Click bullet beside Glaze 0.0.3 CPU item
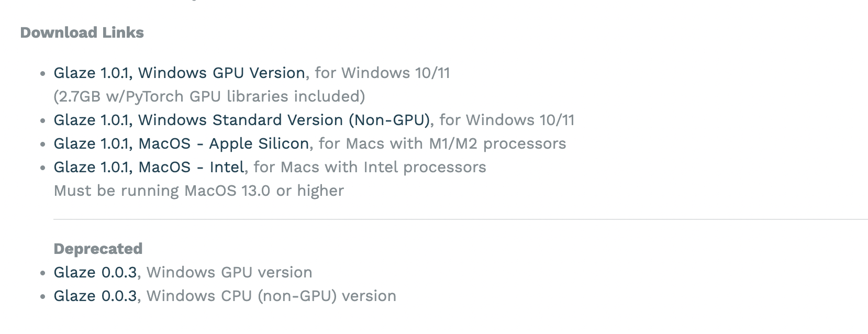The image size is (868, 334). tap(43, 297)
